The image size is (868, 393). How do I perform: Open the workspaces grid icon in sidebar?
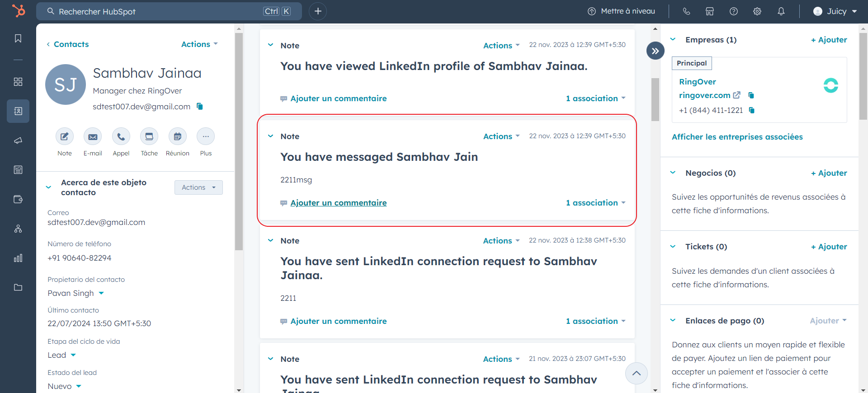tap(18, 82)
